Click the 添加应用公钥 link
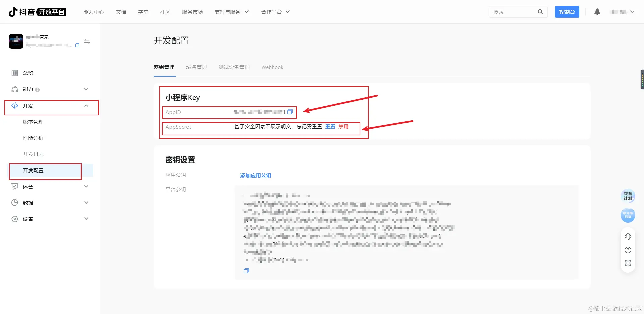Image resolution: width=644 pixels, height=314 pixels. pos(256,175)
